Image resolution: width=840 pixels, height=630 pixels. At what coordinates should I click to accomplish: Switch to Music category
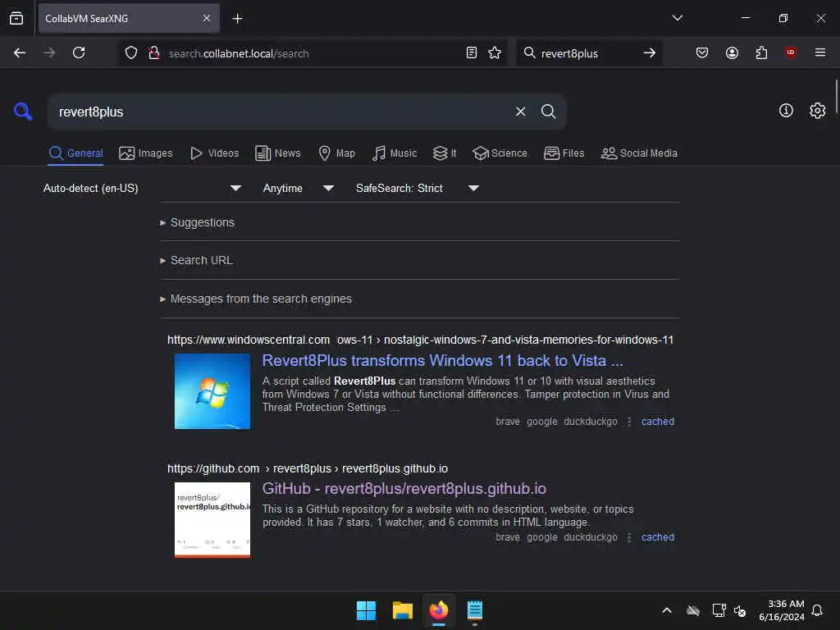click(x=395, y=153)
